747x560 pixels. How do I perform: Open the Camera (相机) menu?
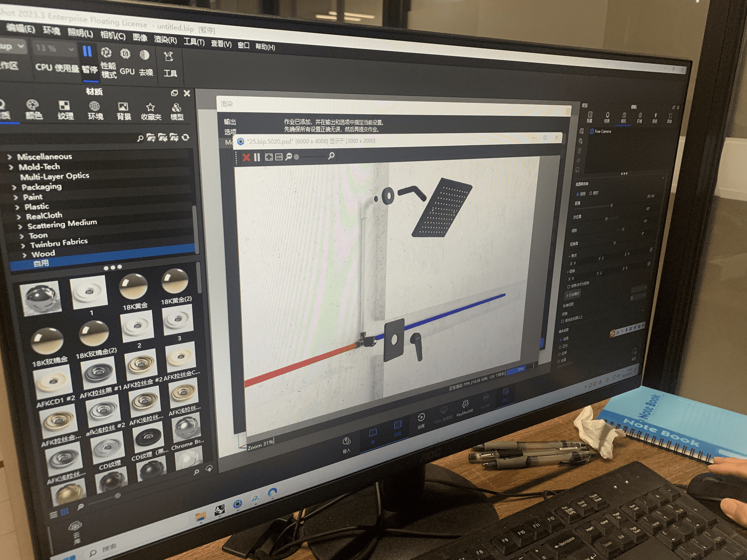(x=113, y=35)
